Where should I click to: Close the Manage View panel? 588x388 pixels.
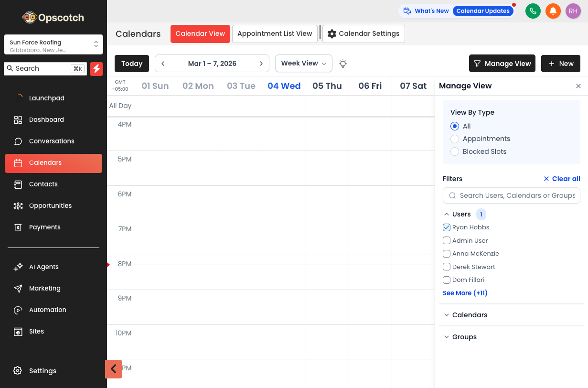click(578, 86)
